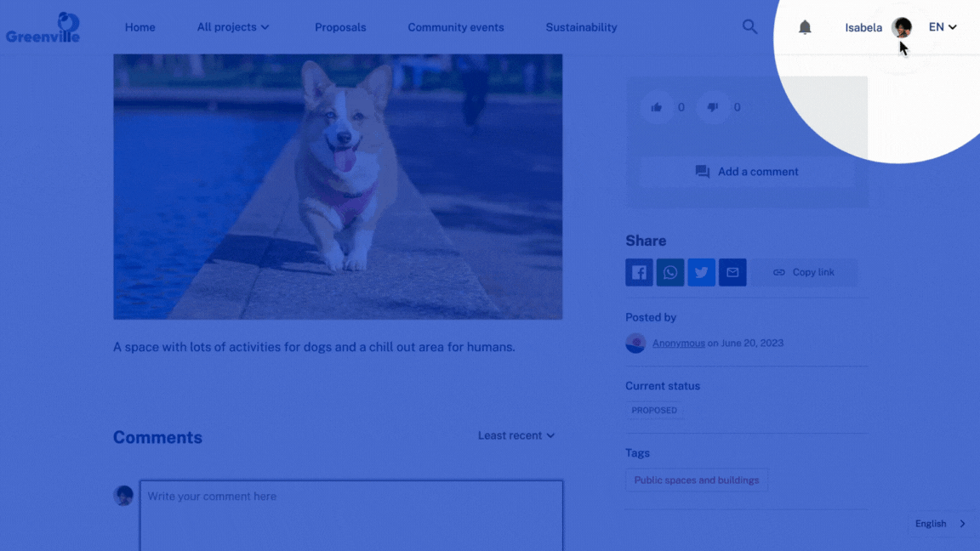
Task: Click commenter avatar beside comment box
Action: (x=123, y=496)
